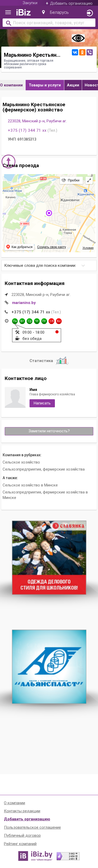Open the marianino.by website link
98x868 pixels.
pyautogui.click(x=24, y=303)
